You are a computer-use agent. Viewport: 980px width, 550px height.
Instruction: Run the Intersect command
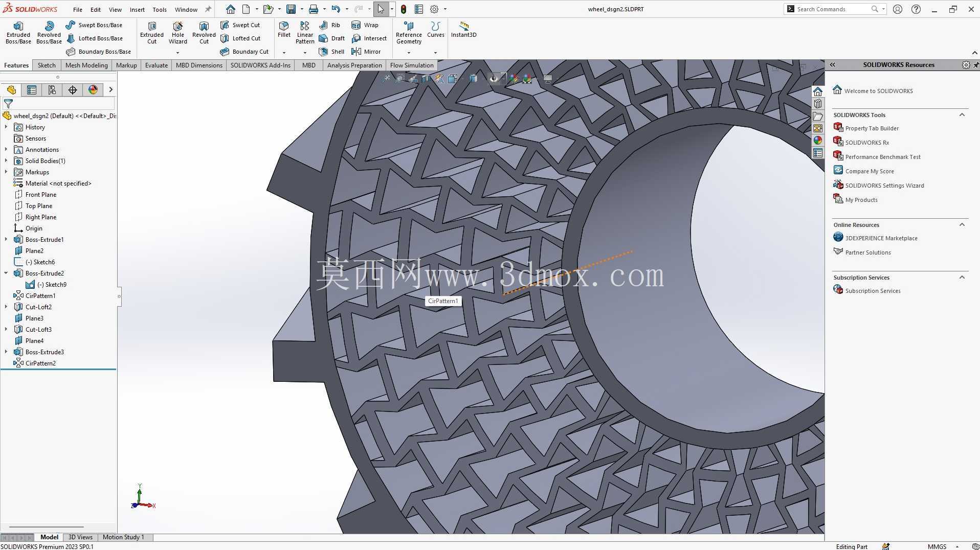click(369, 38)
